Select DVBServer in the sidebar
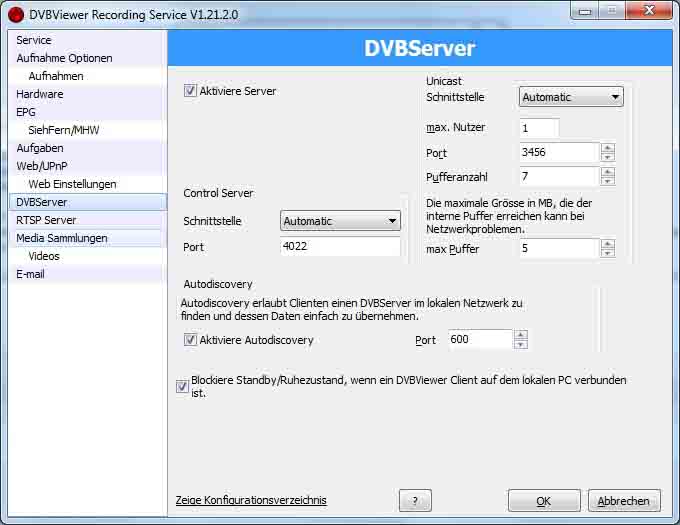The image size is (680, 525). [x=87, y=202]
